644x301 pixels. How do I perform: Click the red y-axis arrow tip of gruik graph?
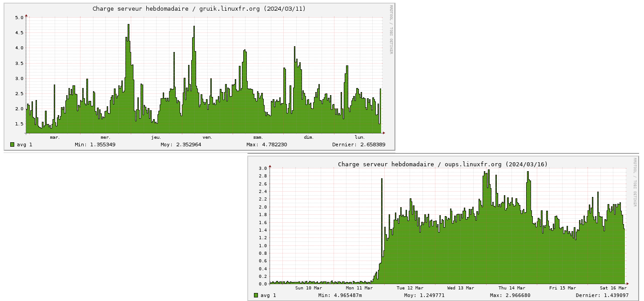click(x=26, y=16)
